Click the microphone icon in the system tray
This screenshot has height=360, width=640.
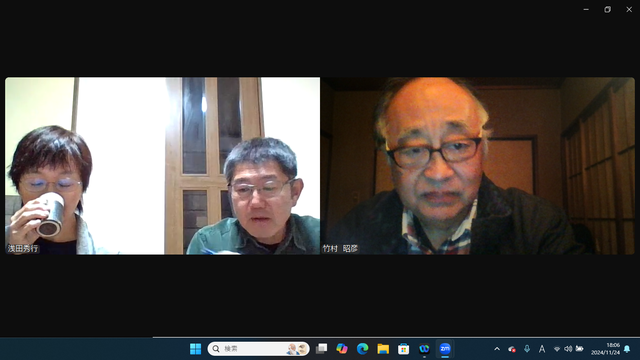click(x=527, y=349)
